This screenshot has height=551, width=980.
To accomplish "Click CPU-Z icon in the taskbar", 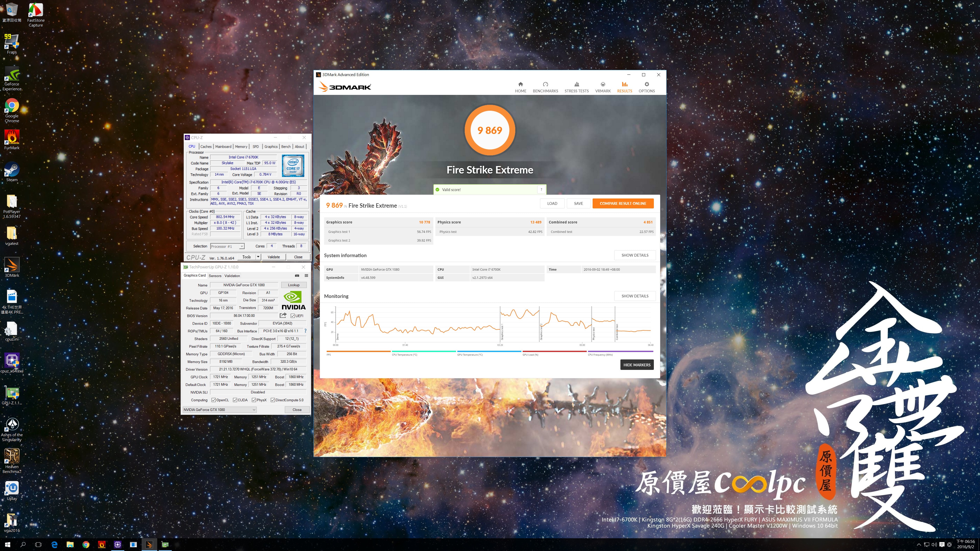I will point(118,545).
